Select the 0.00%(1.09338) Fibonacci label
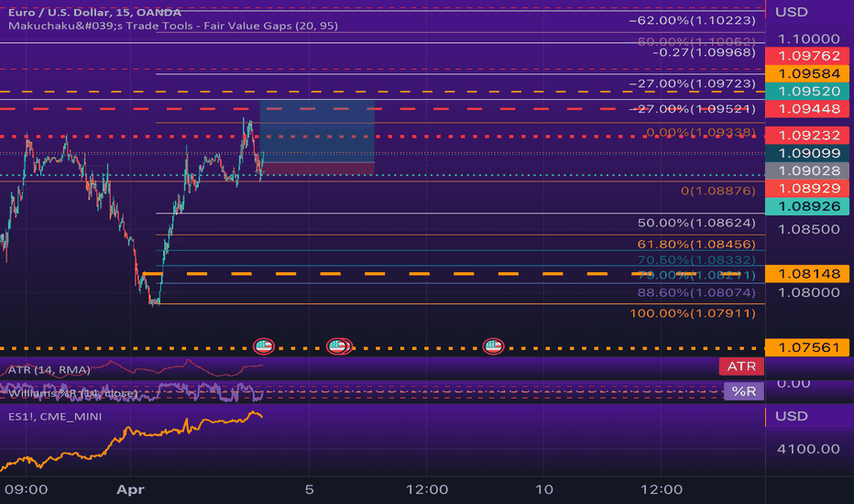Viewport: 854px width, 504px height. pyautogui.click(x=701, y=132)
